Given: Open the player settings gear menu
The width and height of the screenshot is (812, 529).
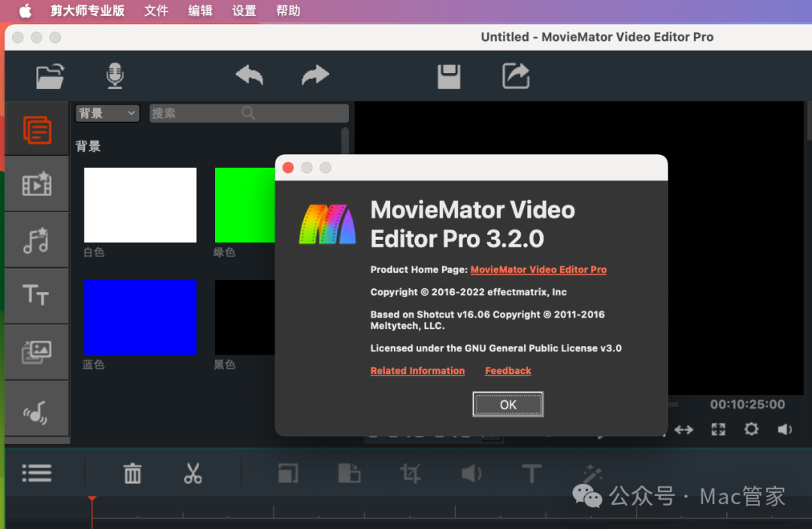Looking at the screenshot, I should 751,429.
